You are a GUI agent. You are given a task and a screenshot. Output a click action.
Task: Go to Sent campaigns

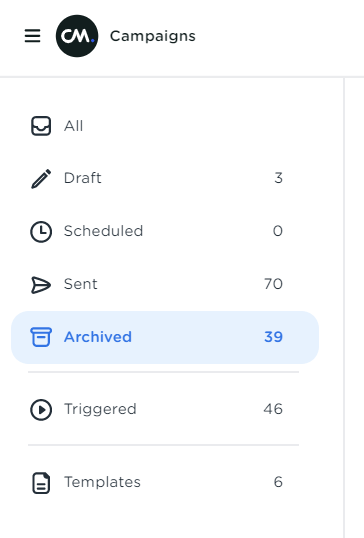coord(165,284)
